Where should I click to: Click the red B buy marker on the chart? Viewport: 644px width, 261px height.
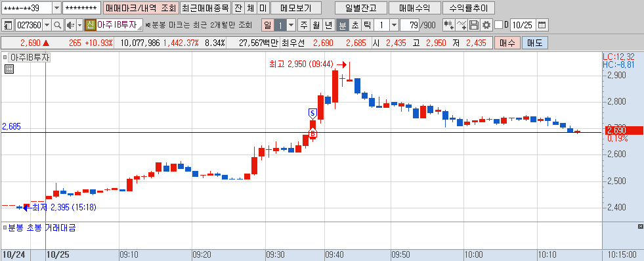312,133
